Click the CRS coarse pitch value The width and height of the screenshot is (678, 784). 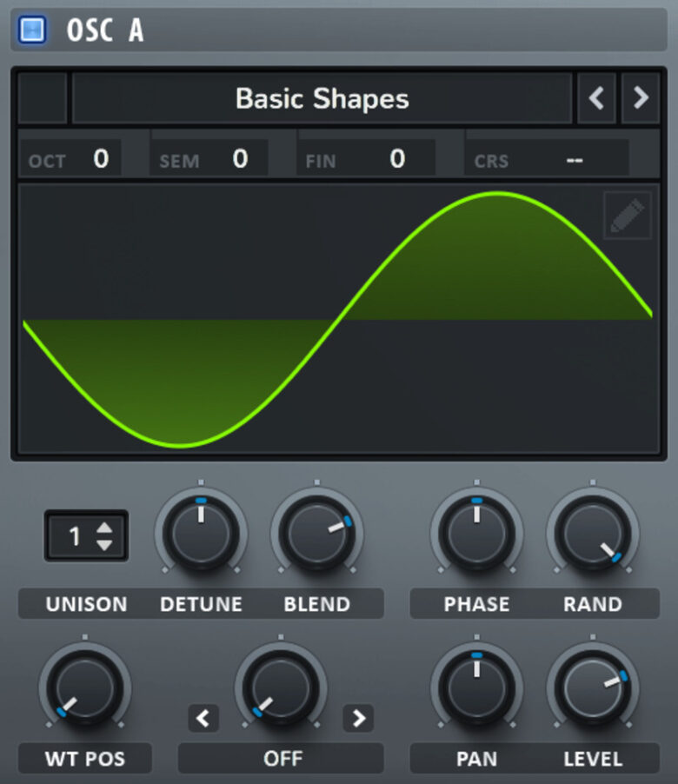coord(574,160)
